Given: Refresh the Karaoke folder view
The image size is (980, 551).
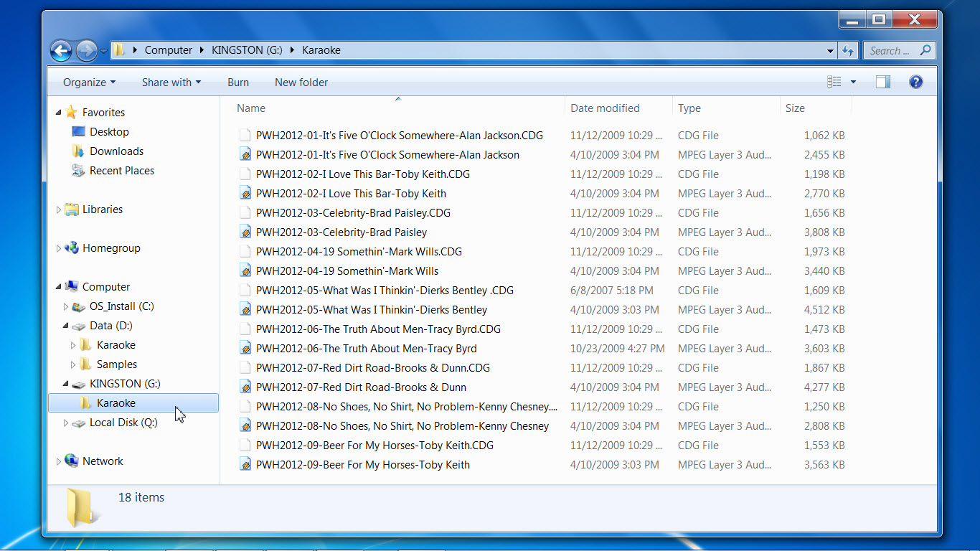Looking at the screenshot, I should coord(848,50).
